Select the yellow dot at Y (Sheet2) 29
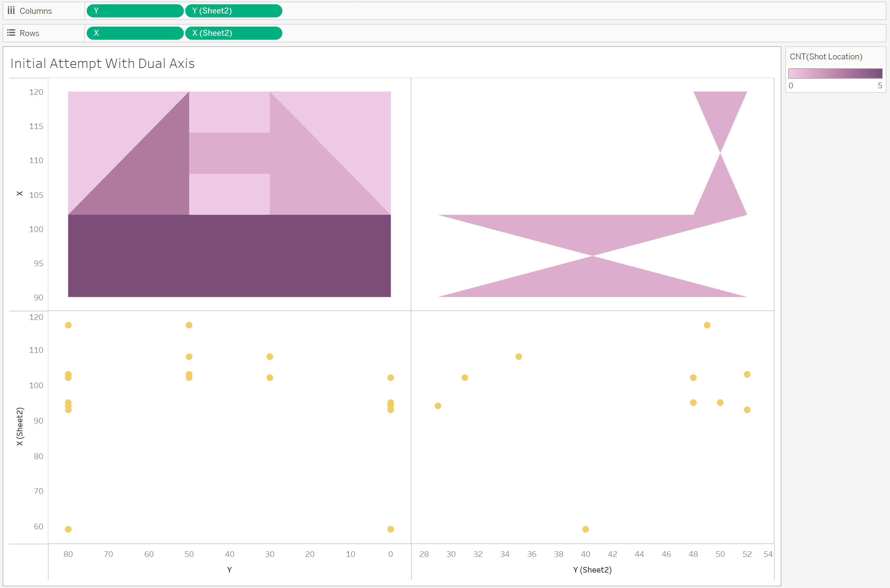This screenshot has height=588, width=890. pyautogui.click(x=438, y=406)
